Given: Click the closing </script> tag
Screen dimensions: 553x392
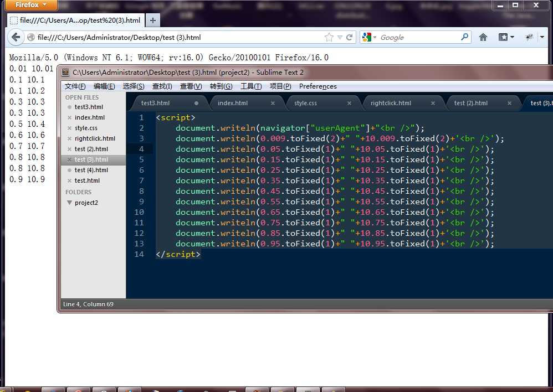Looking at the screenshot, I should [178, 254].
